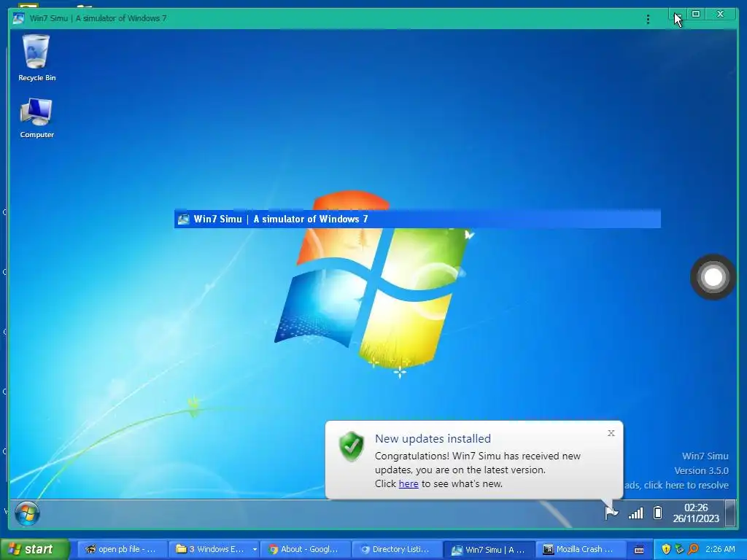This screenshot has height=560, width=747.
Task: Open the Win7 Start orb menu
Action: tap(27, 513)
